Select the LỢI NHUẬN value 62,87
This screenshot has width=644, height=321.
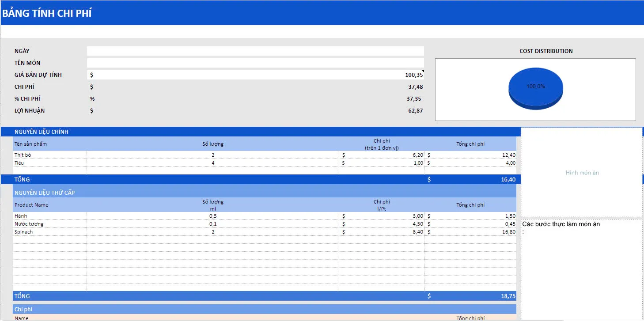click(x=415, y=111)
